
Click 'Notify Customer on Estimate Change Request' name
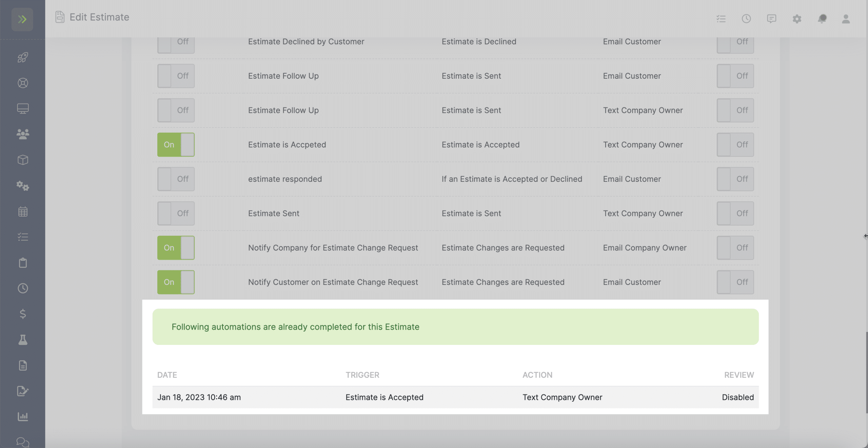point(333,282)
